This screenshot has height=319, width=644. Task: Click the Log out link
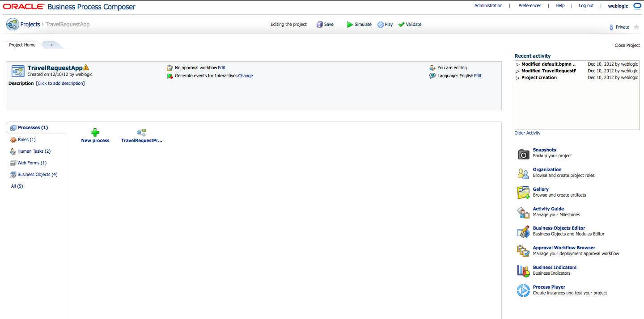pos(586,6)
